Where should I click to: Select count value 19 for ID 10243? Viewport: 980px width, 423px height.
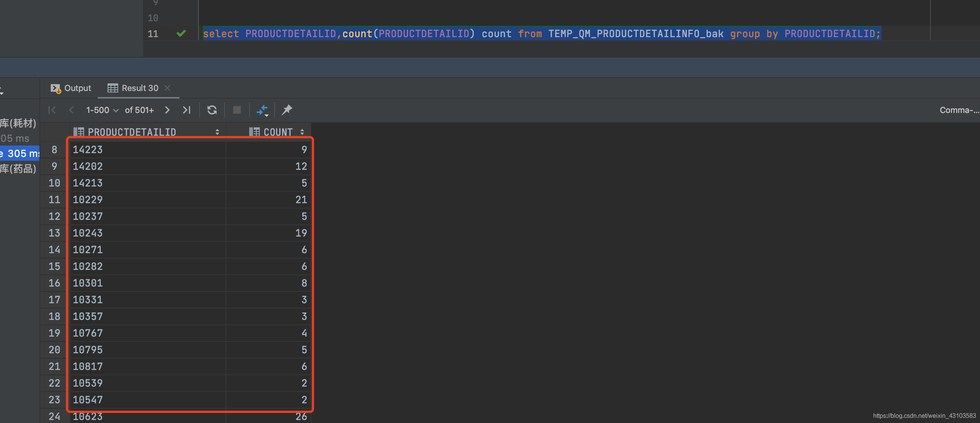(x=268, y=233)
